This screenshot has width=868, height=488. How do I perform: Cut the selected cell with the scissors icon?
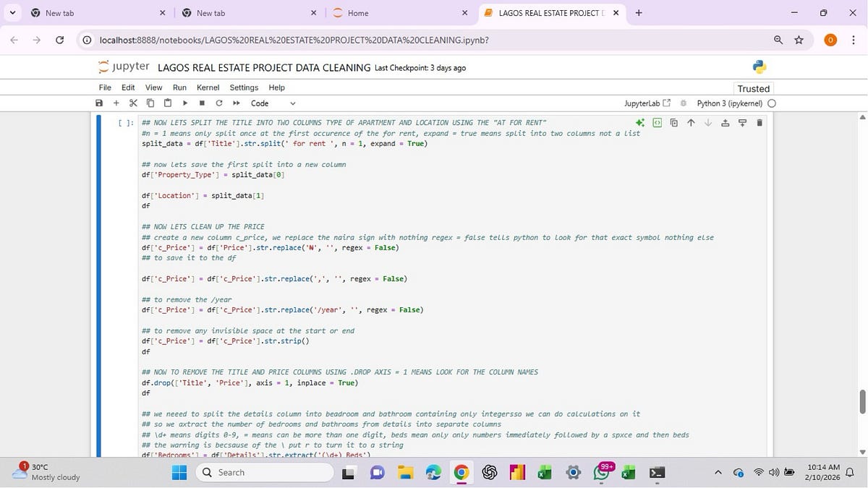(x=132, y=103)
